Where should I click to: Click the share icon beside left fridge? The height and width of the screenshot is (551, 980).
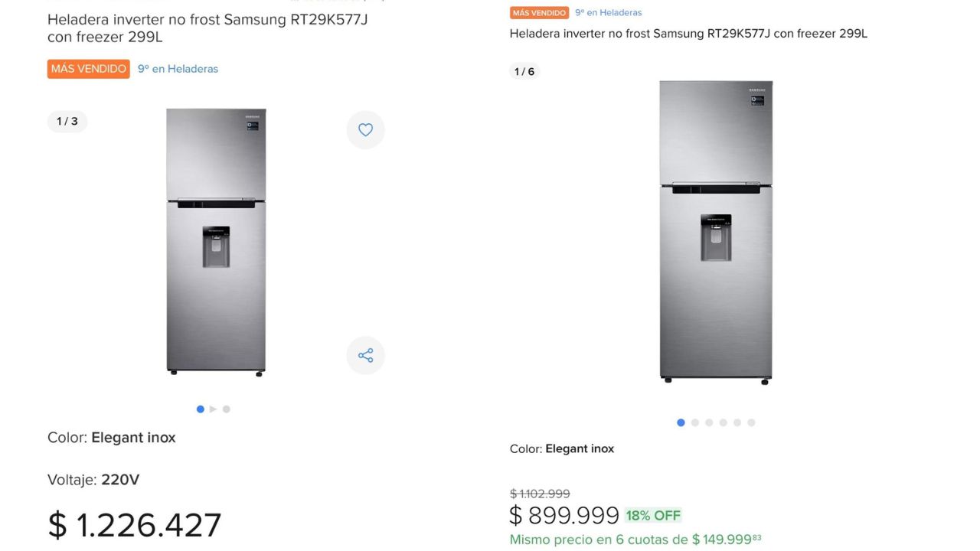365,355
